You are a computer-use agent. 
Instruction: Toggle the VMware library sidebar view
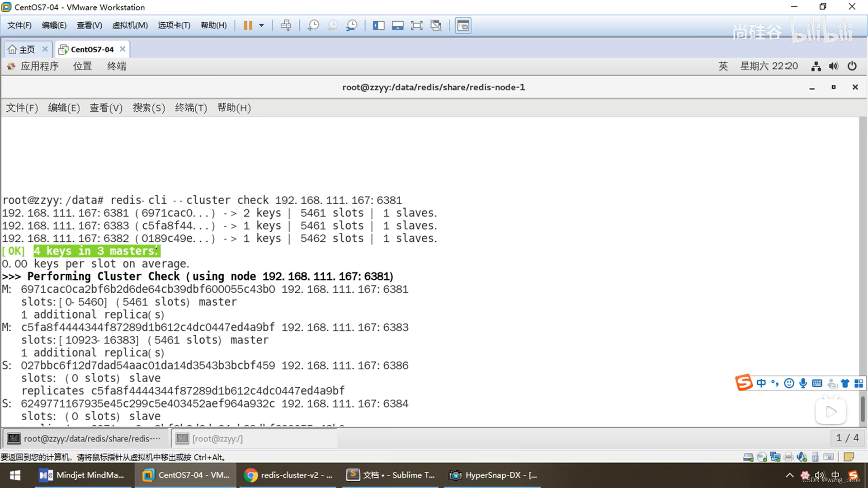(378, 25)
